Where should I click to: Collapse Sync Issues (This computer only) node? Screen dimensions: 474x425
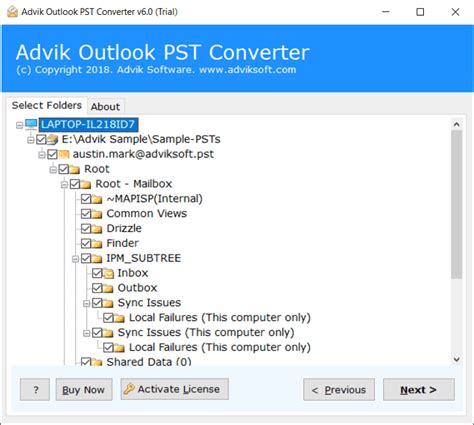coord(86,333)
